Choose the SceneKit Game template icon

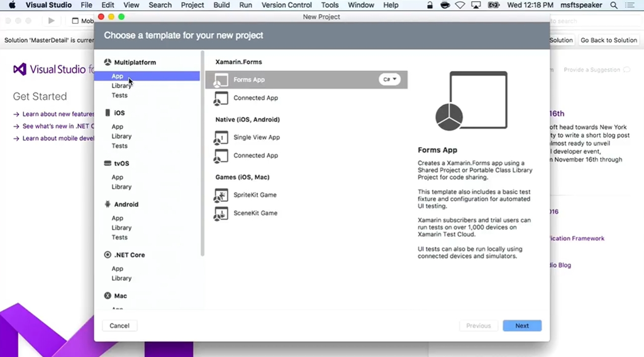pyautogui.click(x=221, y=214)
